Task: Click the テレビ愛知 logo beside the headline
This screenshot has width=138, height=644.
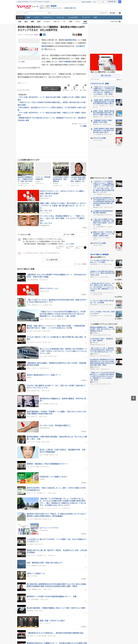Action: (77, 35)
